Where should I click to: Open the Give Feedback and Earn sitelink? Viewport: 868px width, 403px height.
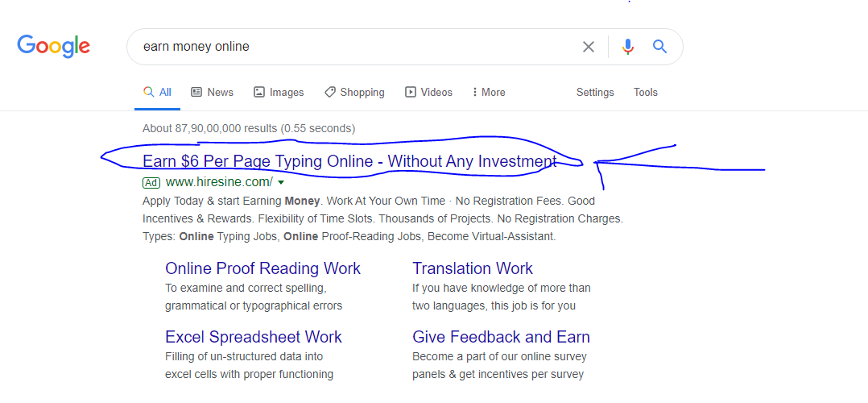[501, 337]
